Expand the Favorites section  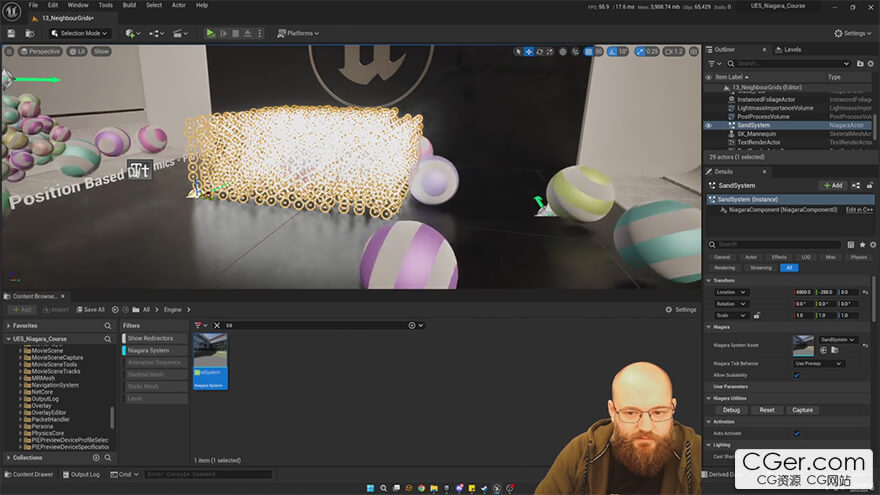(x=8, y=326)
